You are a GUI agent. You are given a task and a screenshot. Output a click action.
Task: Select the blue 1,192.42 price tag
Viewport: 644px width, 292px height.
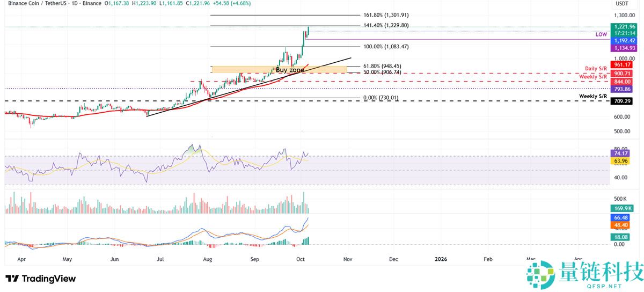click(623, 40)
